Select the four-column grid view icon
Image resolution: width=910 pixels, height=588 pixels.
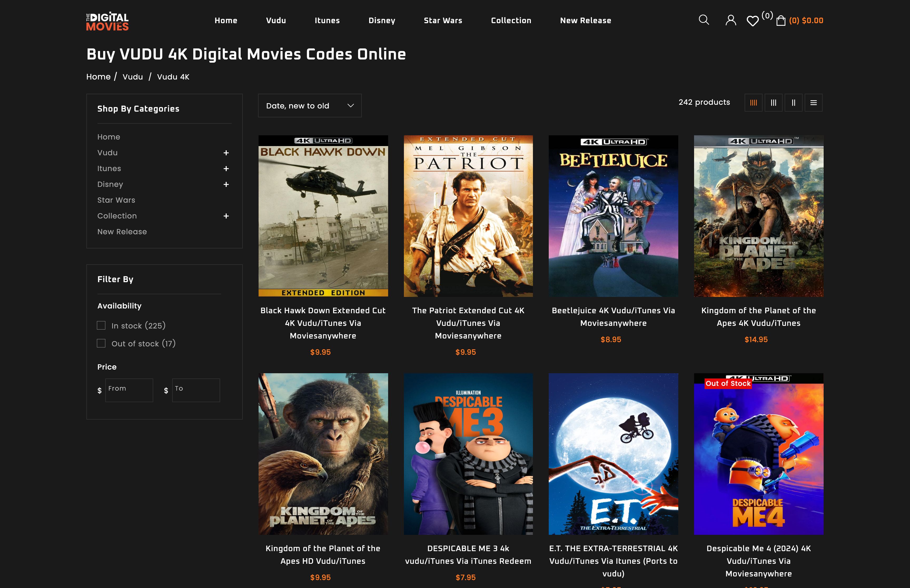coord(753,102)
